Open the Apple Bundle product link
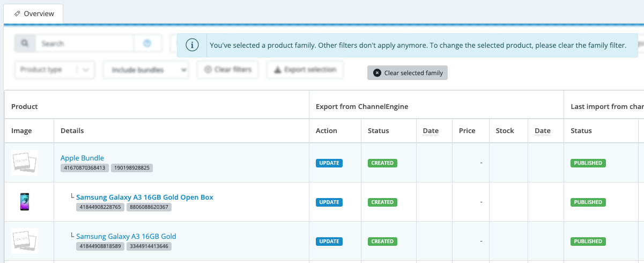The image size is (644, 263). 82,158
